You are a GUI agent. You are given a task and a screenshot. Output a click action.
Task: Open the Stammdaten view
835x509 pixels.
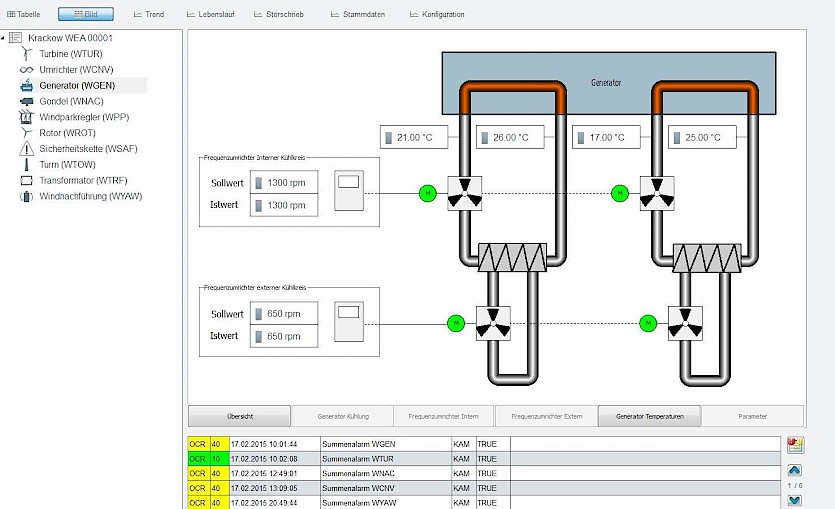point(358,14)
